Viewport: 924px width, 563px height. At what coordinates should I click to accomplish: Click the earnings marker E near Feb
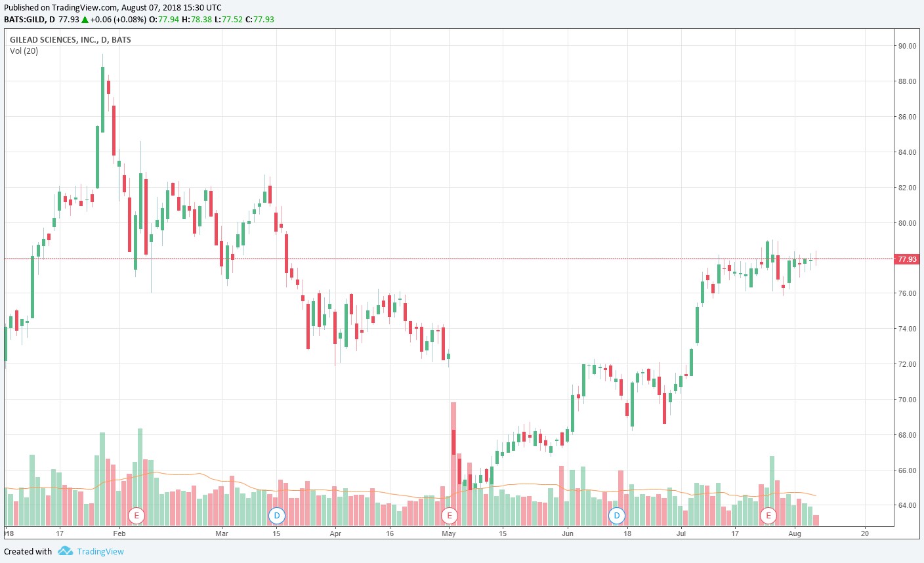tap(136, 516)
